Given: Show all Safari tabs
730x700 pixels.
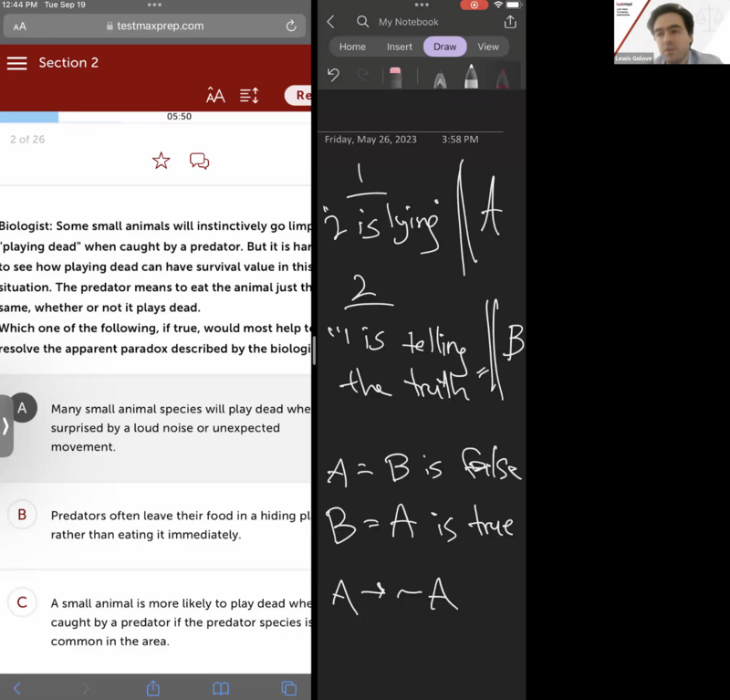Looking at the screenshot, I should pos(288,688).
